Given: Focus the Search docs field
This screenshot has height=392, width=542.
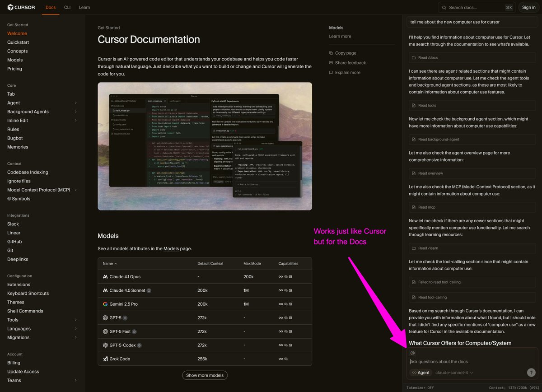Looking at the screenshot, I should [x=477, y=7].
